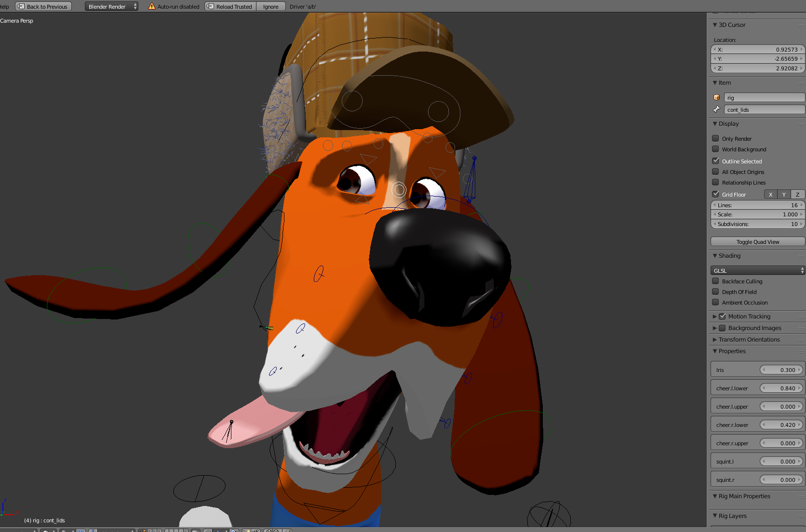This screenshot has width=806, height=532.
Task: Collapse the Properties panel
Action: (x=715, y=351)
